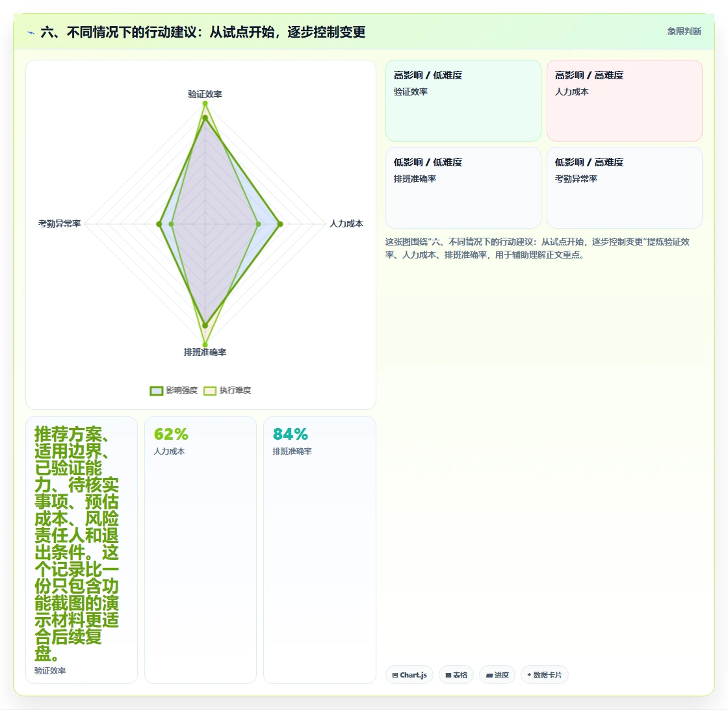Click the 62% 人力成本 data card
Image resolution: width=728 pixels, height=710 pixels.
(201, 550)
